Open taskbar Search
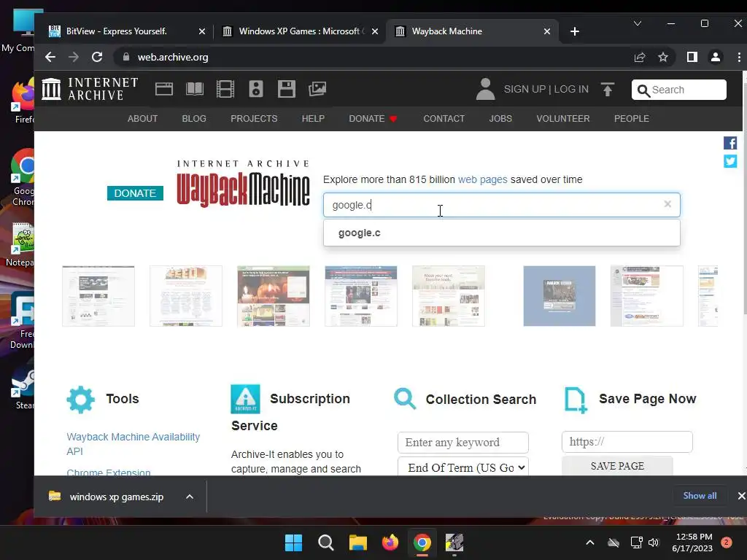 [326, 542]
